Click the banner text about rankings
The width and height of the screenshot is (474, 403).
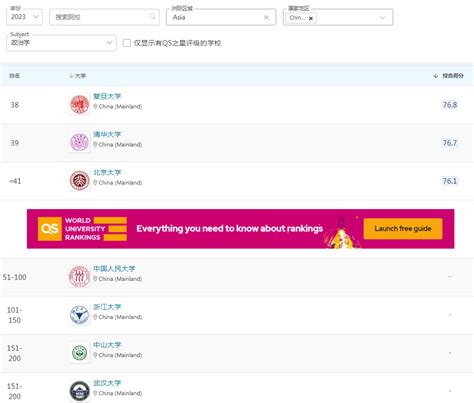click(x=230, y=229)
